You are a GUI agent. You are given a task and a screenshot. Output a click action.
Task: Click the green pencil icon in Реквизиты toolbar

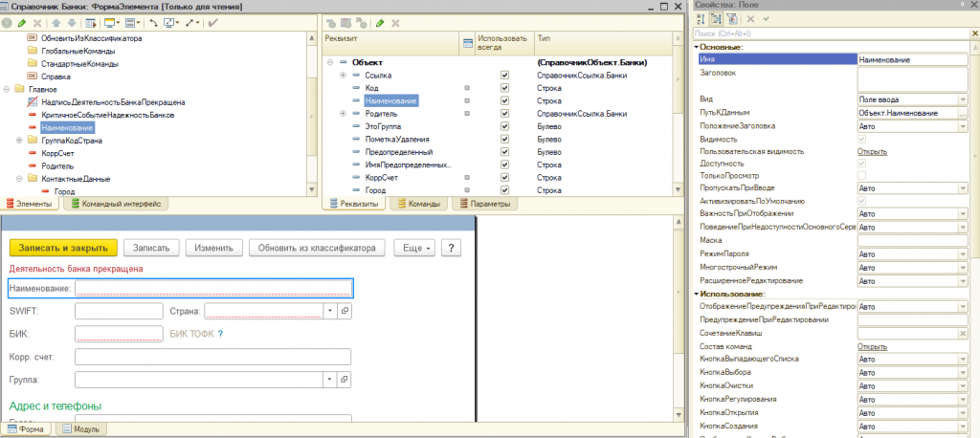(379, 23)
